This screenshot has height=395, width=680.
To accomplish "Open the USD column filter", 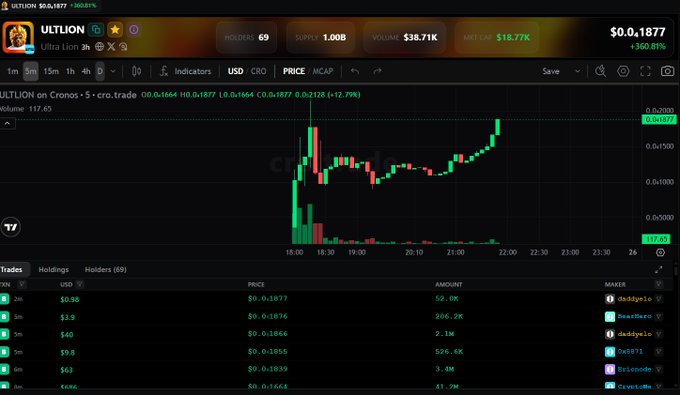I will click(79, 284).
